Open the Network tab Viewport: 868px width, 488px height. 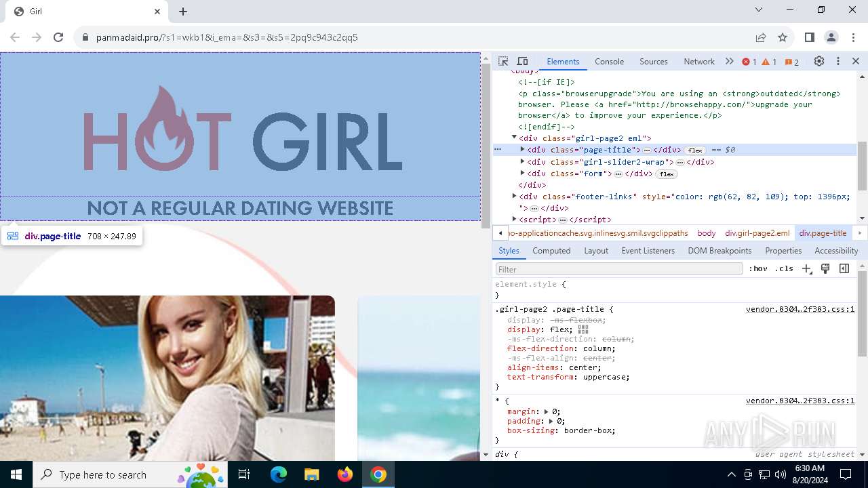coord(699,62)
